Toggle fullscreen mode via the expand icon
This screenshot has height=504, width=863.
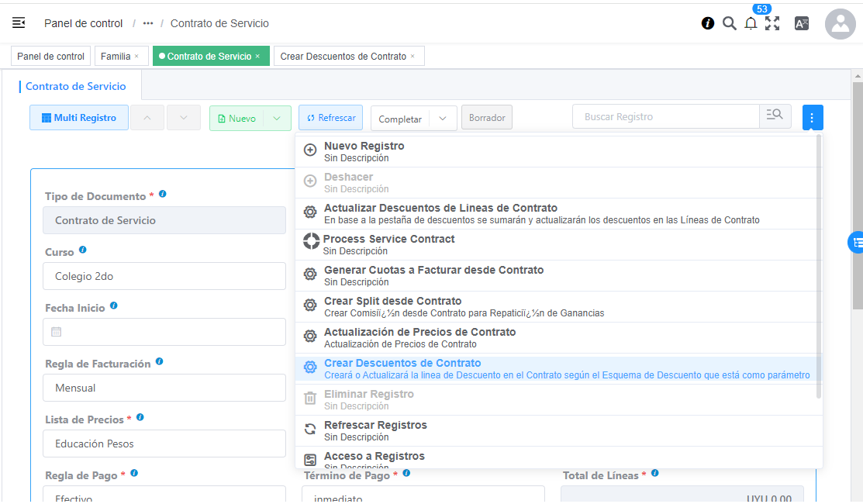pyautogui.click(x=772, y=23)
